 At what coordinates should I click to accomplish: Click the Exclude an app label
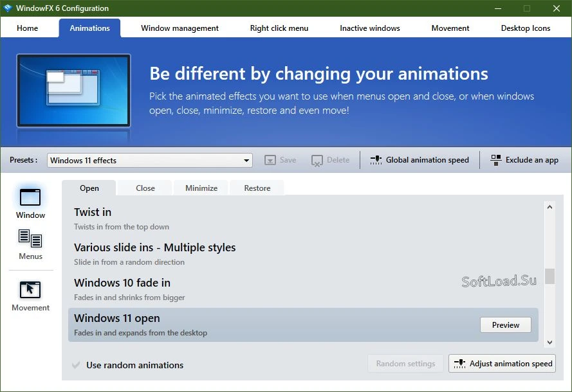coord(532,160)
